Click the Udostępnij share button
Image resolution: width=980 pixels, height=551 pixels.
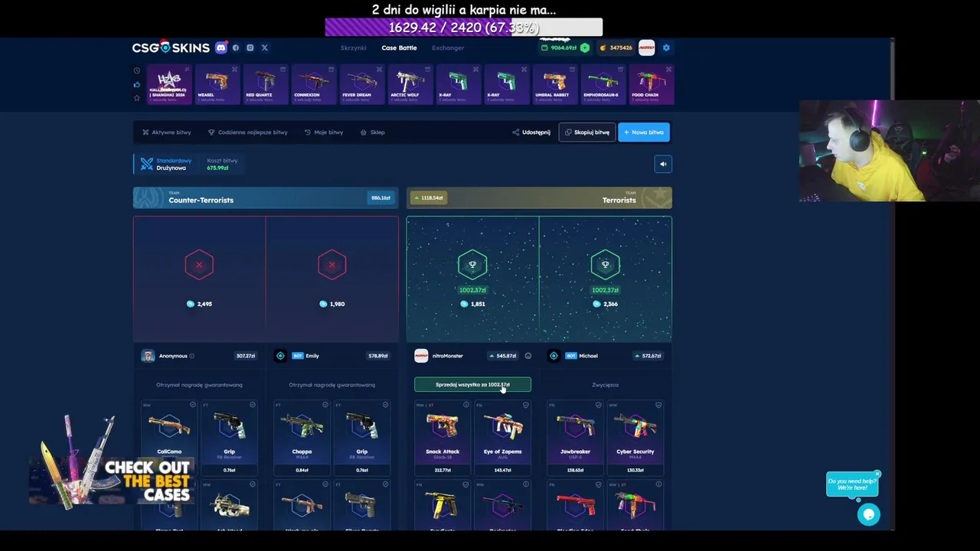point(531,132)
